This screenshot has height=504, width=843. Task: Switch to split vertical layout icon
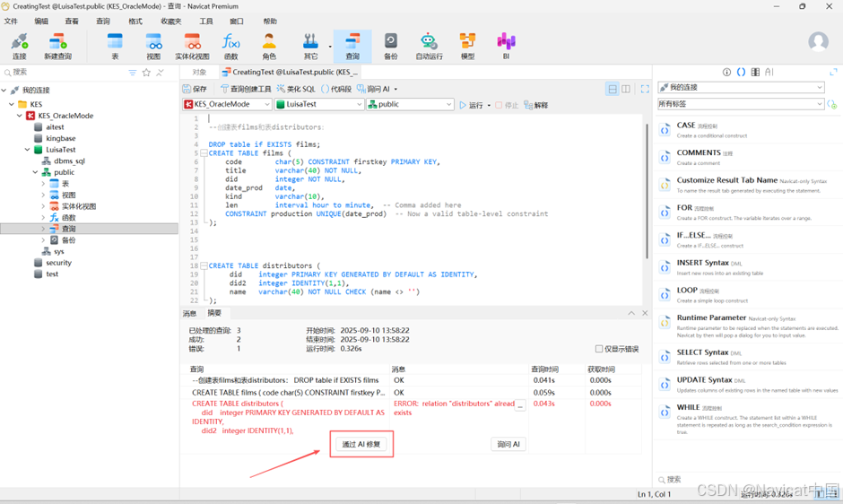coord(626,89)
